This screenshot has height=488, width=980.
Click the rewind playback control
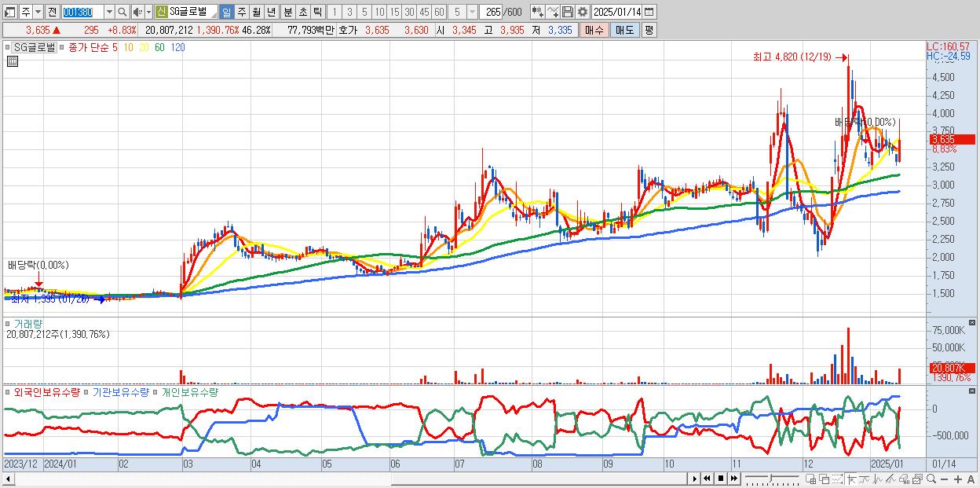(x=707, y=479)
